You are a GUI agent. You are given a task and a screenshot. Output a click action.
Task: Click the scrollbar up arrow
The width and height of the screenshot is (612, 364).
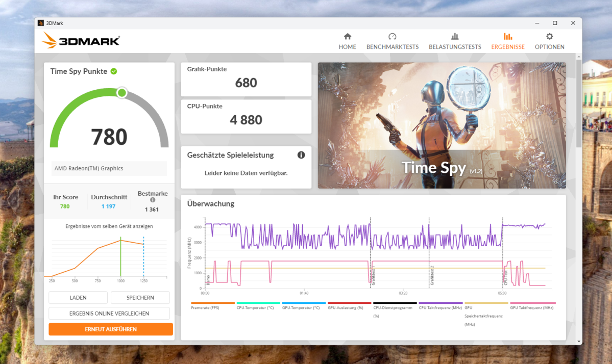pos(579,57)
